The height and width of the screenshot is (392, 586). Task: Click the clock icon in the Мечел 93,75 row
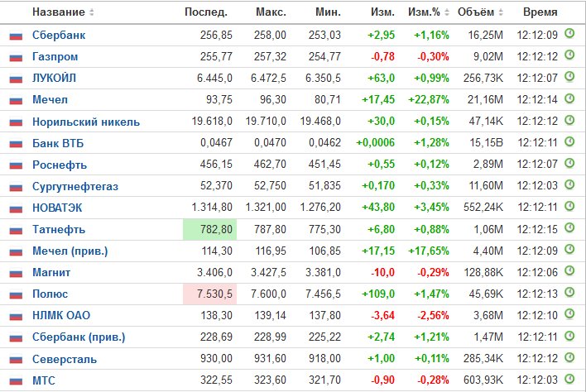[x=569, y=98]
